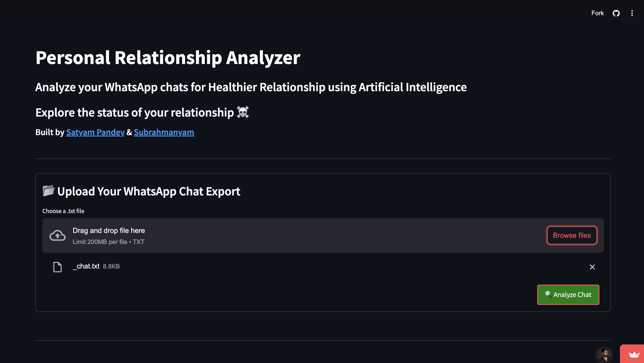Click the Fork button

pos(597,13)
